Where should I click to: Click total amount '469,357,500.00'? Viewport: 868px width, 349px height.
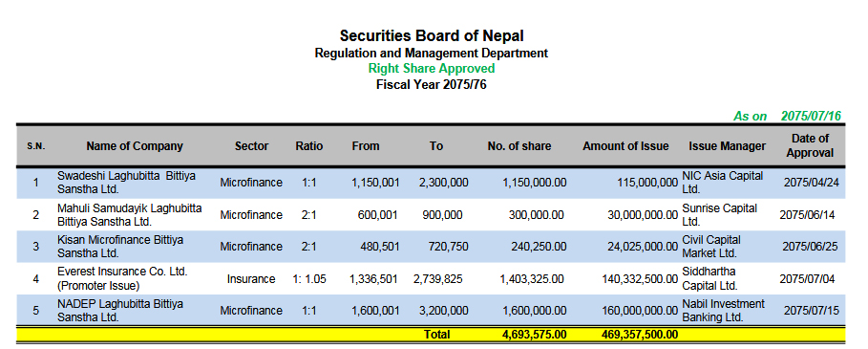(640, 334)
